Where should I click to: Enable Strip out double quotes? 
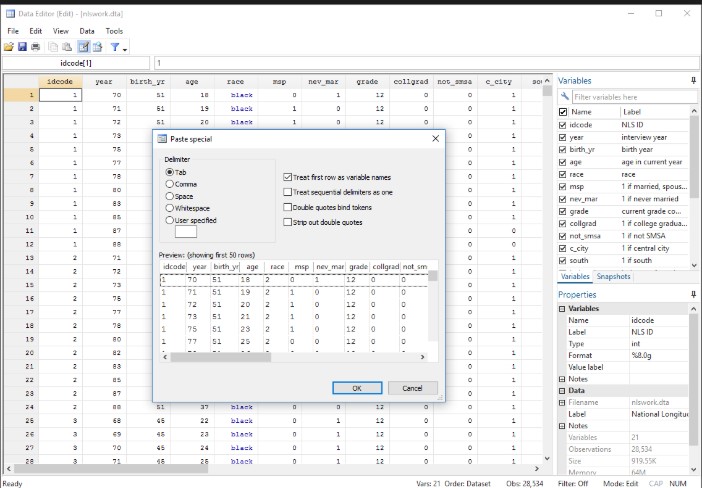click(x=287, y=222)
